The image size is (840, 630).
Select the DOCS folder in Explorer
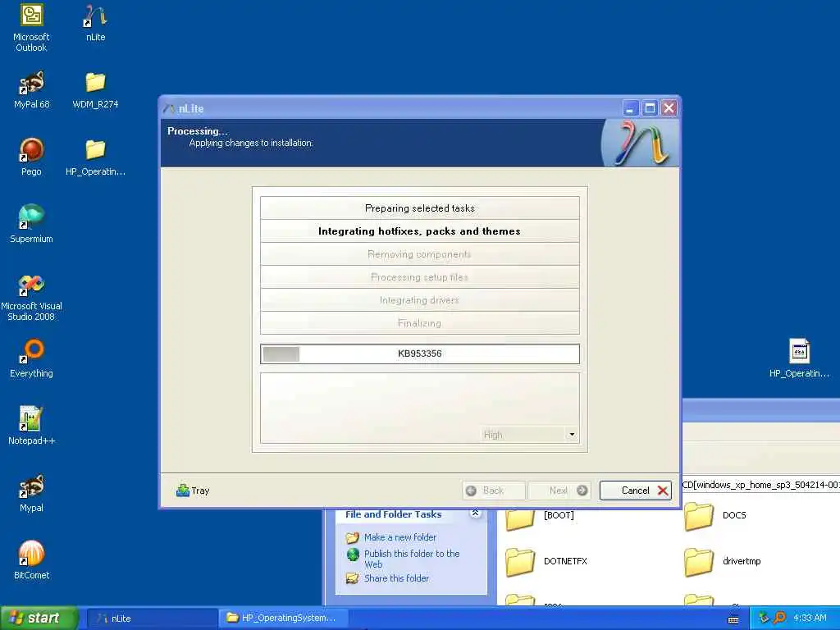(x=715, y=517)
